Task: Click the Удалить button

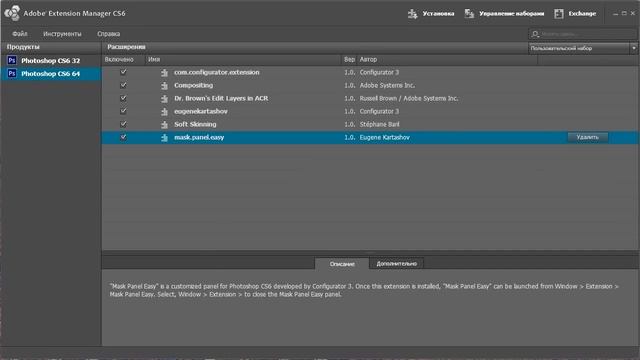Action: pos(588,137)
